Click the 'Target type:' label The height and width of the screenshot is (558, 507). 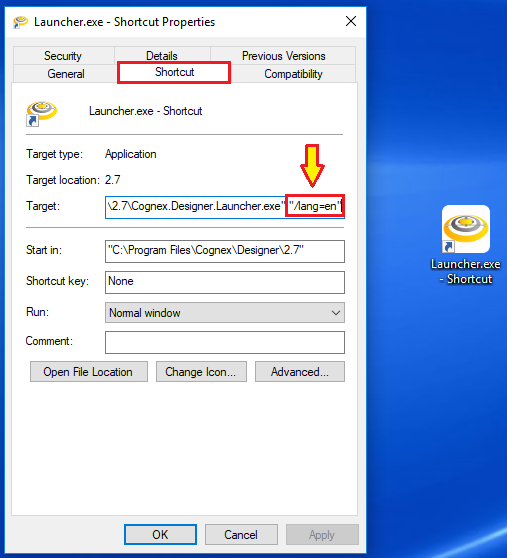click(54, 154)
